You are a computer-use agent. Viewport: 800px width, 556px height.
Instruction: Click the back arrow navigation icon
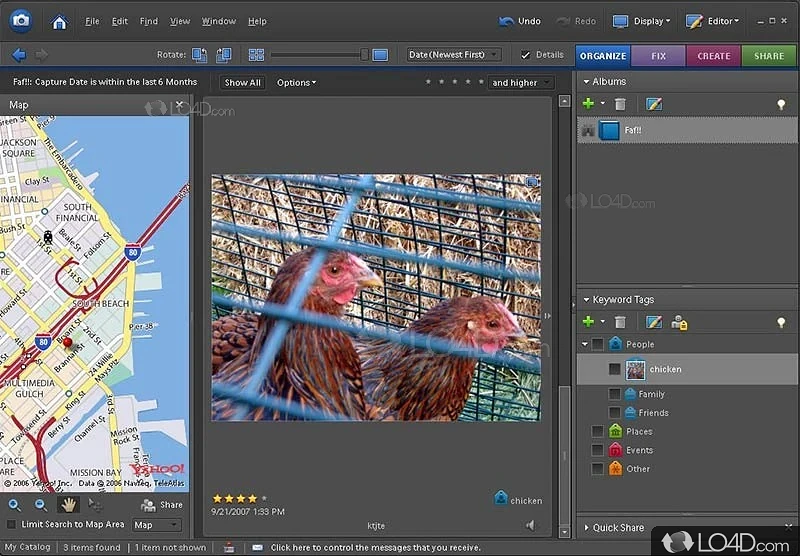pos(19,55)
